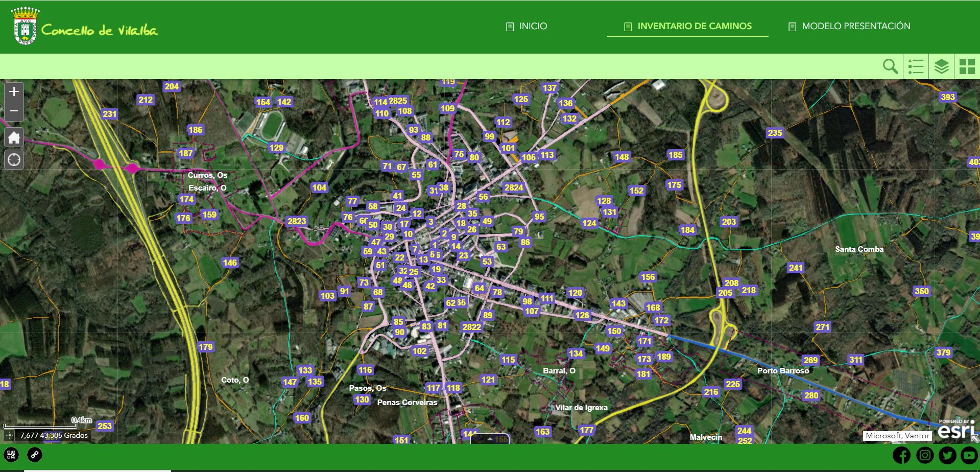The width and height of the screenshot is (980, 472).
Task: Click road label 204
Action: [x=172, y=86]
